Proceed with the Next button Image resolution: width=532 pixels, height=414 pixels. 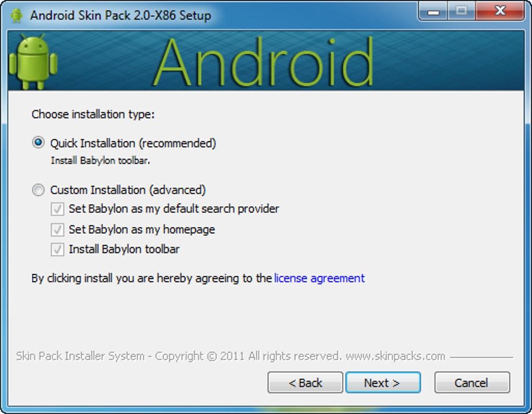383,383
